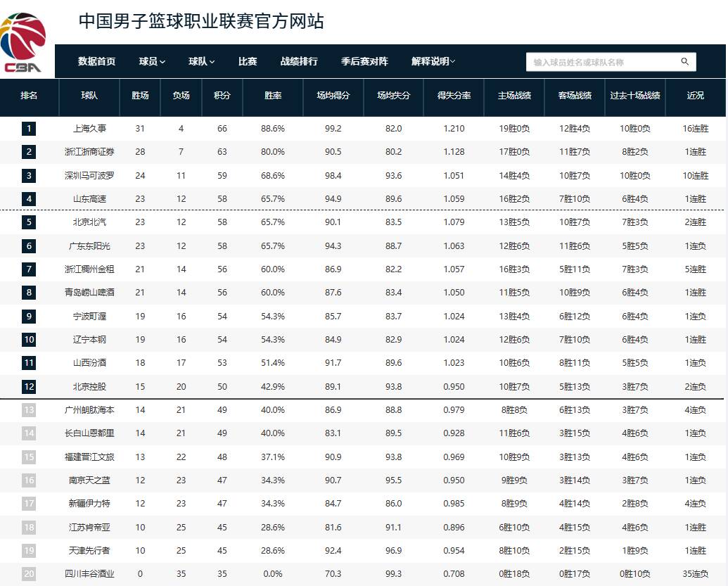Click the CBA basketball logo
728x586 pixels.
(23, 43)
